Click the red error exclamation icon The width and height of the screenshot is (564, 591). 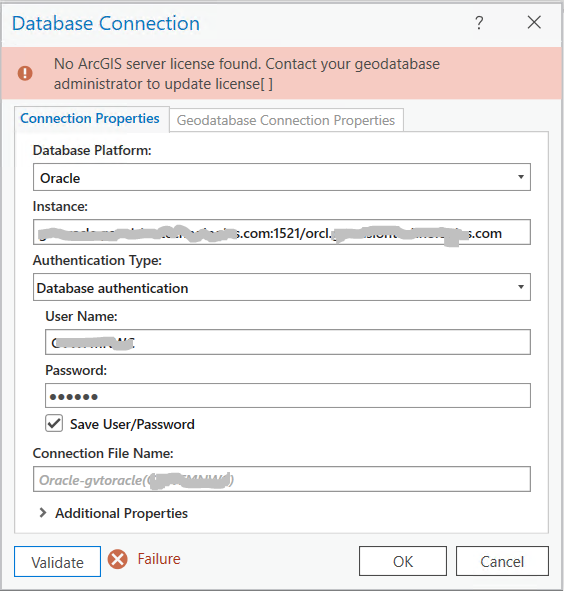(25, 73)
